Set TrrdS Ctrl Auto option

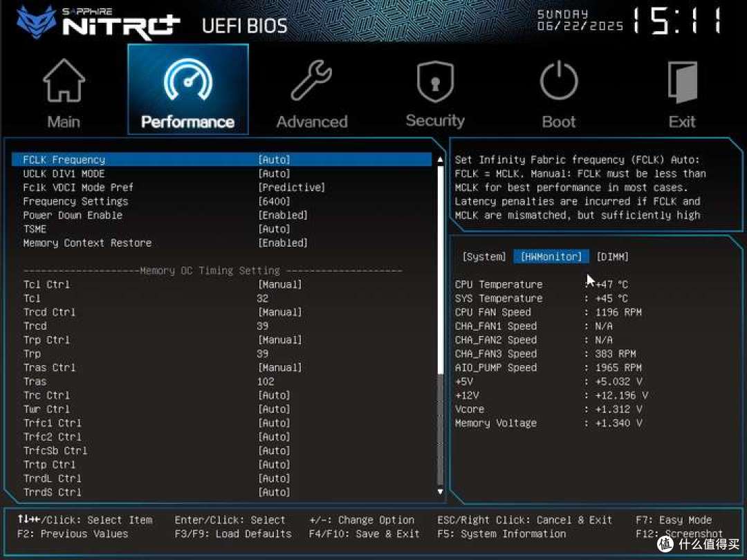click(275, 492)
